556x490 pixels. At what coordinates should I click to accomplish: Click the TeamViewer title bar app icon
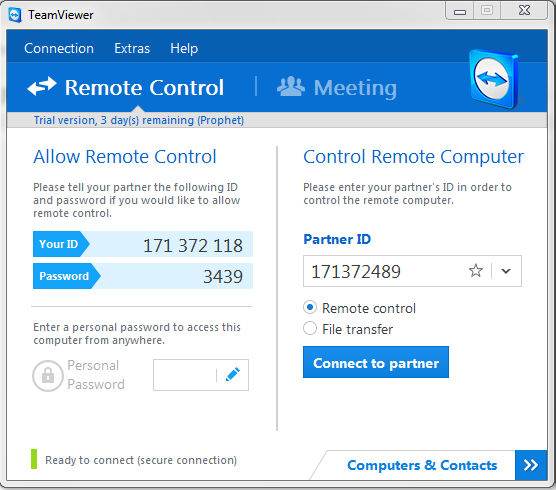pos(15,15)
